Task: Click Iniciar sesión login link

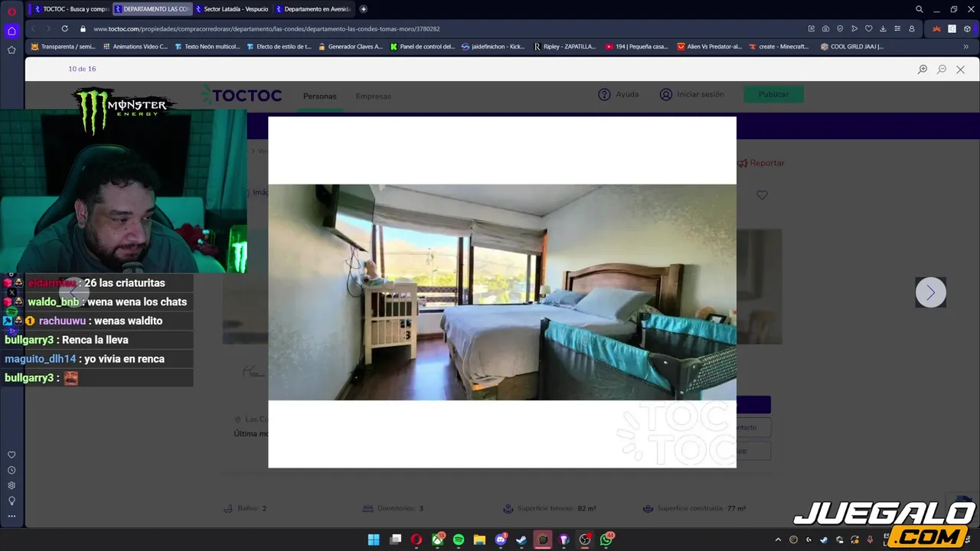Action: point(692,94)
